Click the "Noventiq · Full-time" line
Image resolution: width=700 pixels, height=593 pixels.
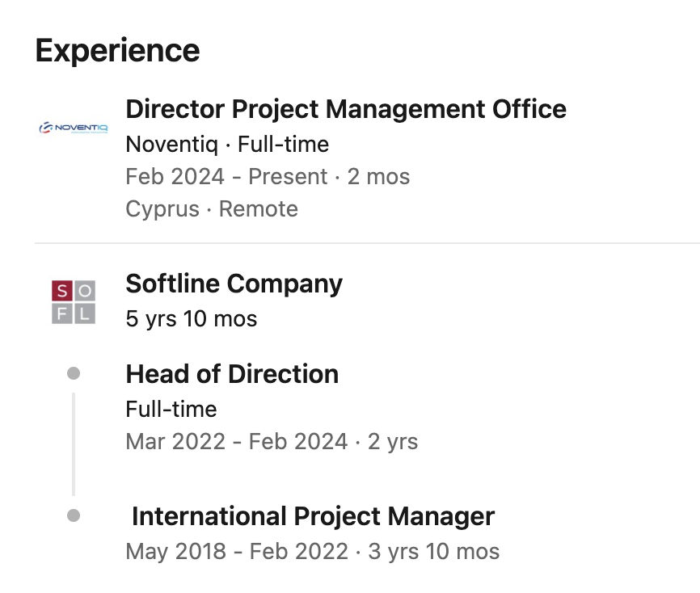coord(227,145)
